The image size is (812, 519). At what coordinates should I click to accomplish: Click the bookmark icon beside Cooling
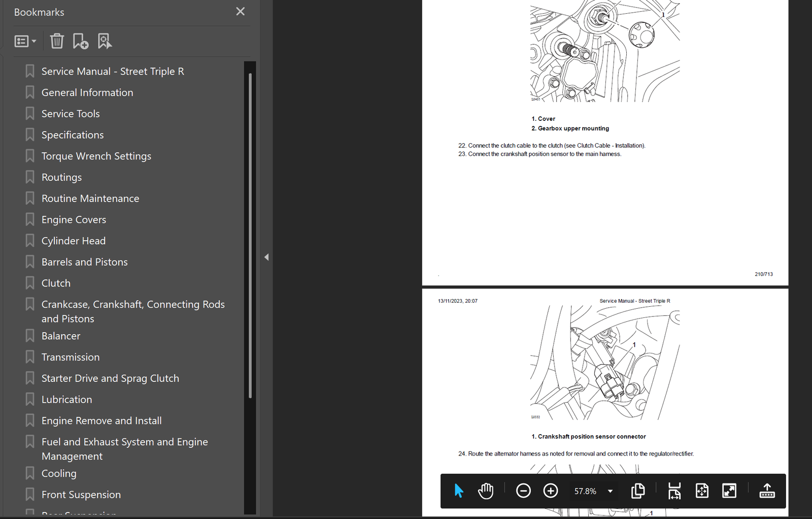click(x=30, y=473)
